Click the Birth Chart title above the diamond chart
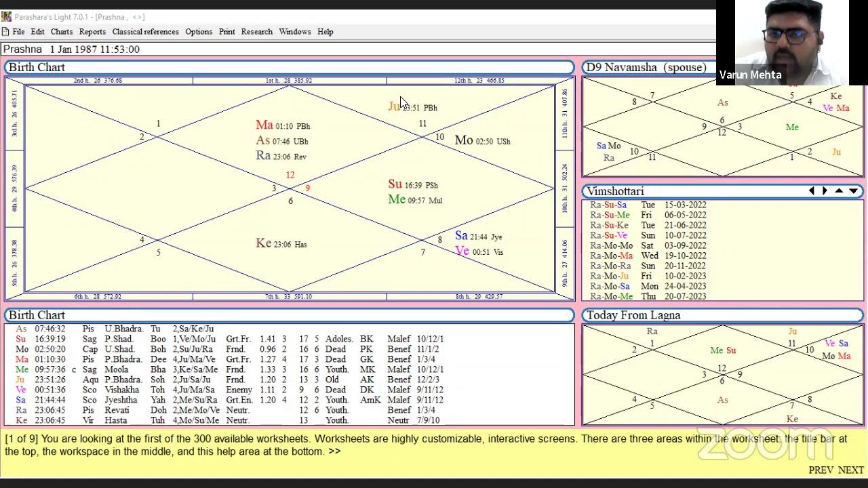The width and height of the screenshot is (868, 488). click(37, 67)
